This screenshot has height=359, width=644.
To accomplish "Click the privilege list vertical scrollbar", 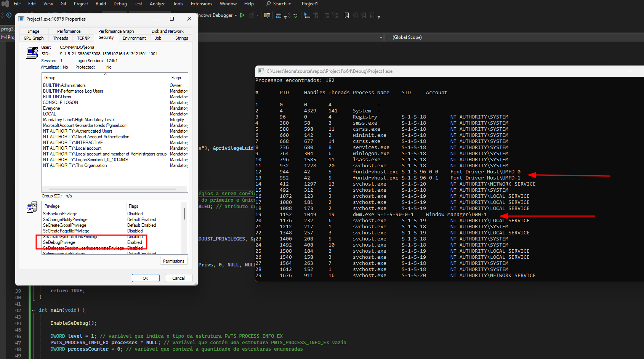I will point(184,213).
